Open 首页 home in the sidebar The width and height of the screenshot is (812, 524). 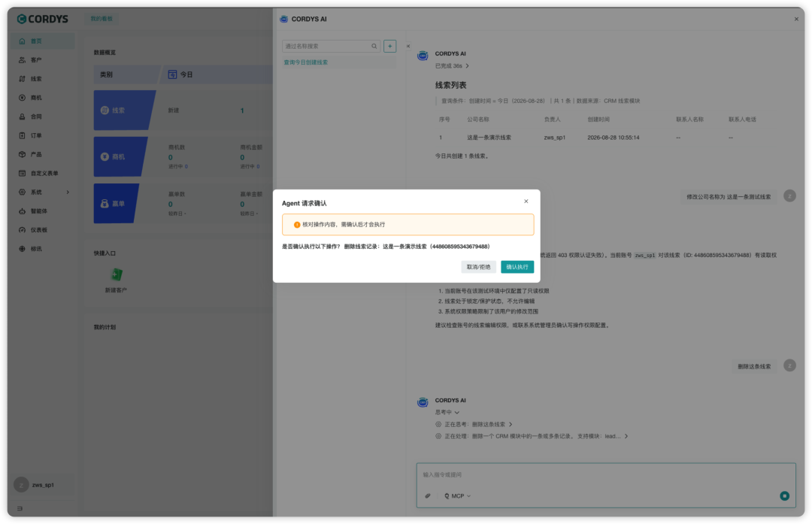tap(42, 41)
